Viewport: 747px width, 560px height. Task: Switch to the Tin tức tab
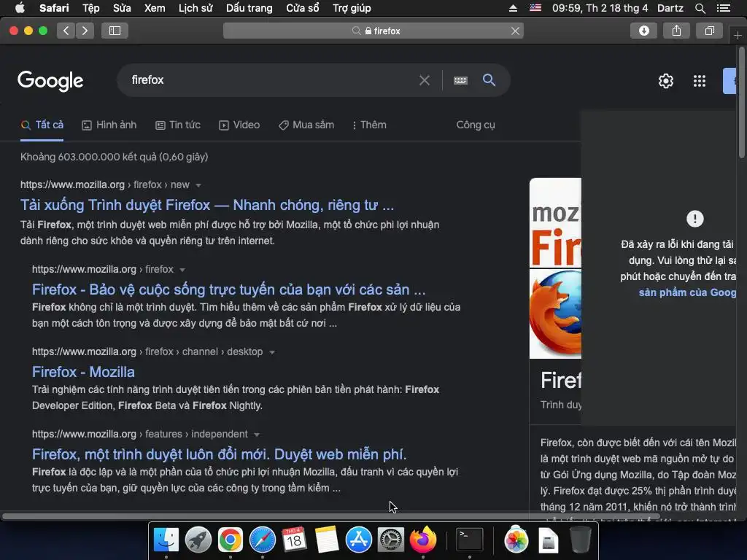[x=178, y=125]
